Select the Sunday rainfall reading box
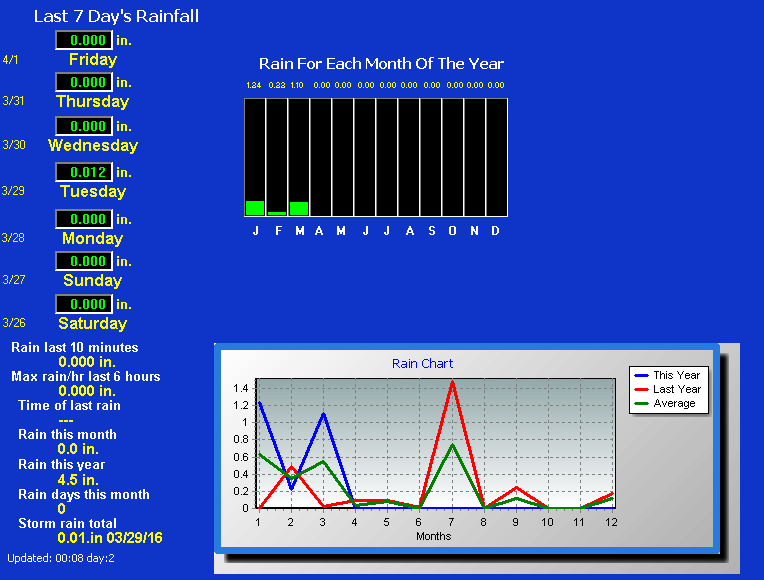 [x=82, y=261]
